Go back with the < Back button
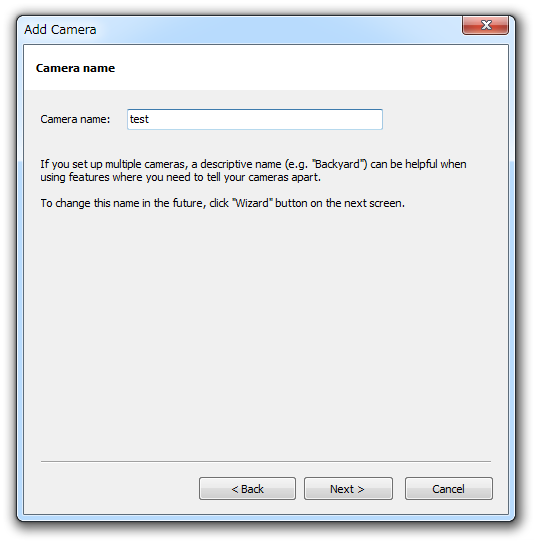This screenshot has height=543, width=535. (247, 488)
